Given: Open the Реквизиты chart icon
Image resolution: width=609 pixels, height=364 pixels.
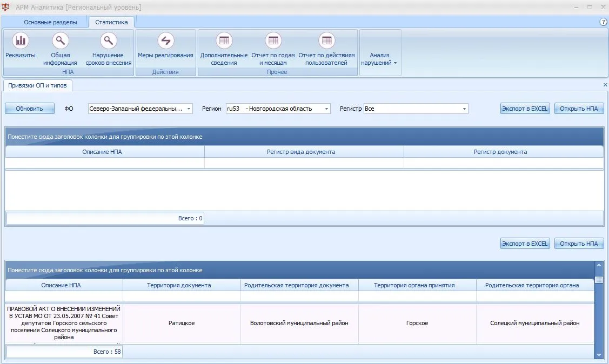Looking at the screenshot, I should click(x=21, y=41).
